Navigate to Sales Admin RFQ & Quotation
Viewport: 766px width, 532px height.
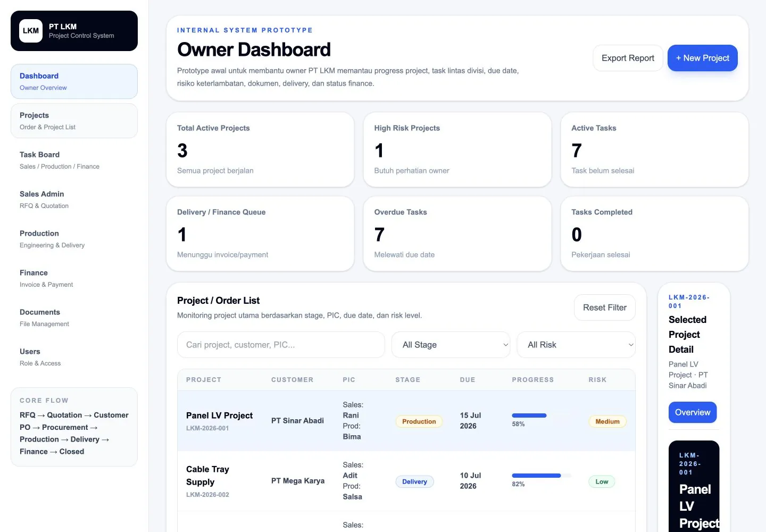pos(74,199)
